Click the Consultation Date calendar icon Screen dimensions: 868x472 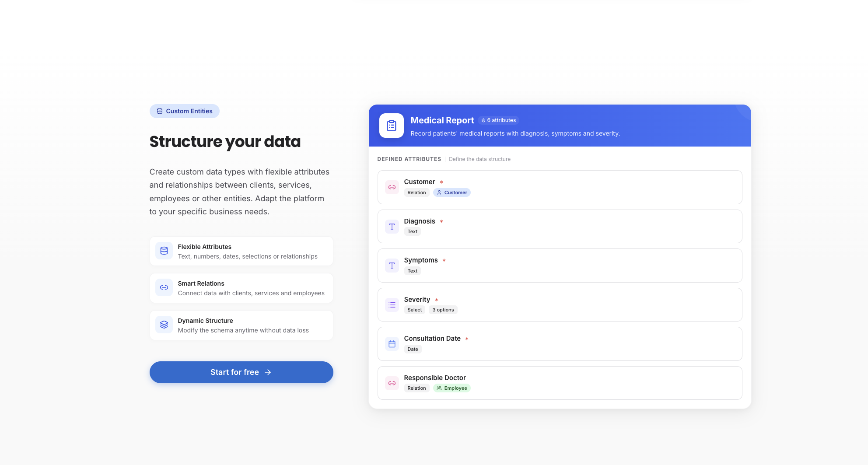click(392, 344)
